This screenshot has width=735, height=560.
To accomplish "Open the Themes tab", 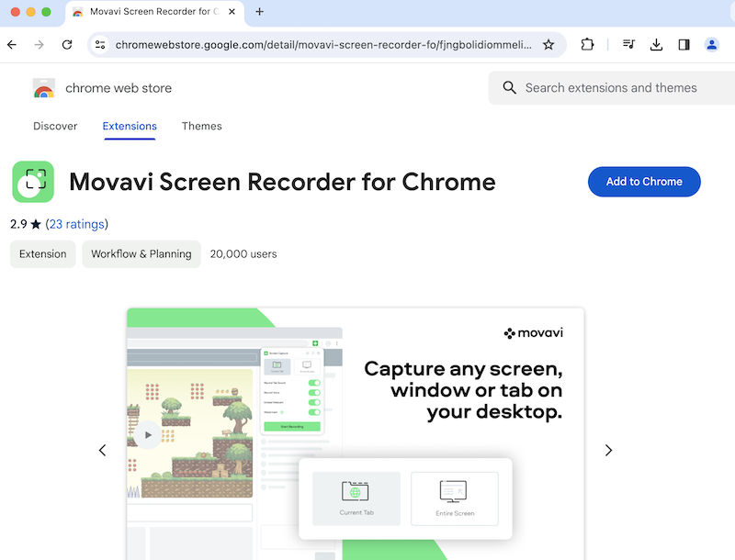I will (x=202, y=126).
